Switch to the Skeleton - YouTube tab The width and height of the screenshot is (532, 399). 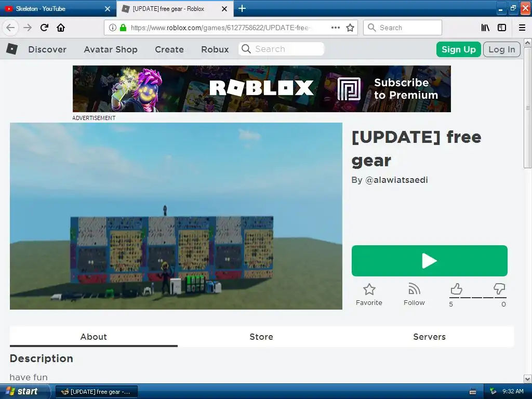tap(58, 9)
